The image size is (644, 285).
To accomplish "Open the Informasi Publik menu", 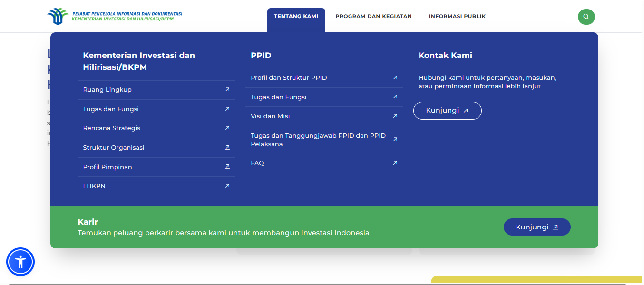I will pos(457,16).
